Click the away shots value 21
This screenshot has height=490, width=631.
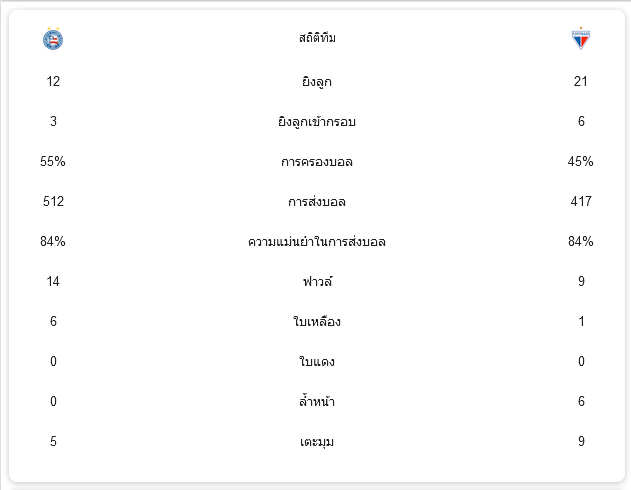[581, 82]
